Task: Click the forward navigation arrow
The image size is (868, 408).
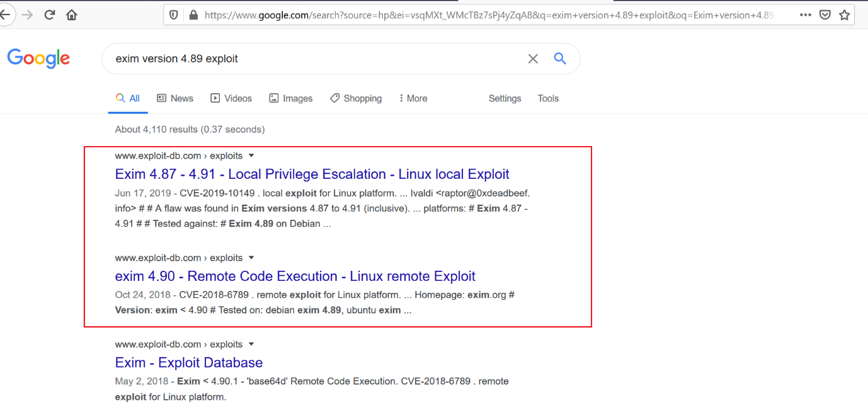Action: click(27, 15)
